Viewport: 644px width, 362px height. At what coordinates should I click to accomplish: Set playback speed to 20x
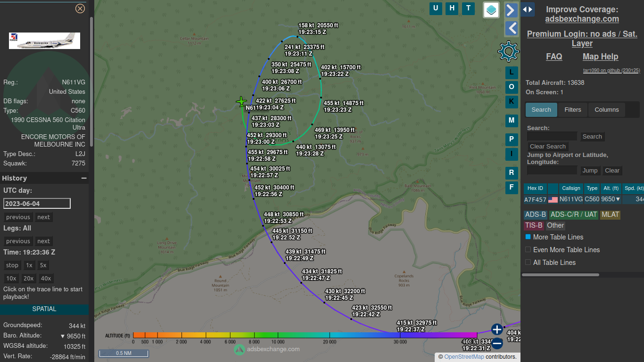(29, 279)
